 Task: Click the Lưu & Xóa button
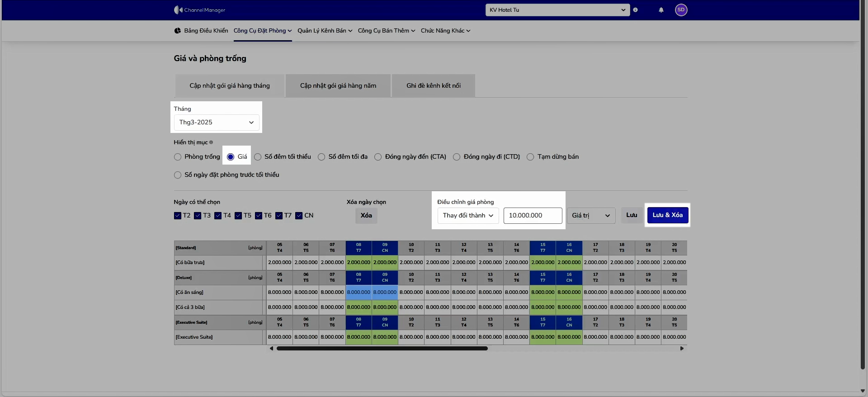coord(668,215)
